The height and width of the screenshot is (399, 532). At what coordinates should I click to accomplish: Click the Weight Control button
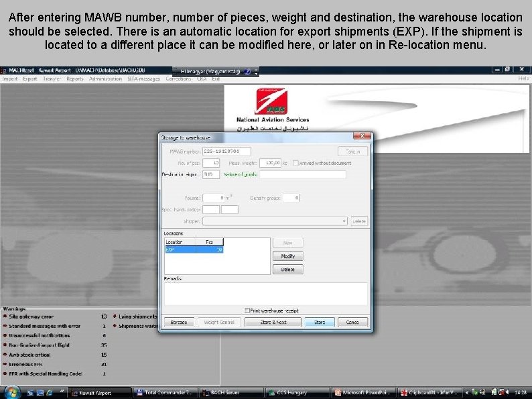click(x=219, y=322)
